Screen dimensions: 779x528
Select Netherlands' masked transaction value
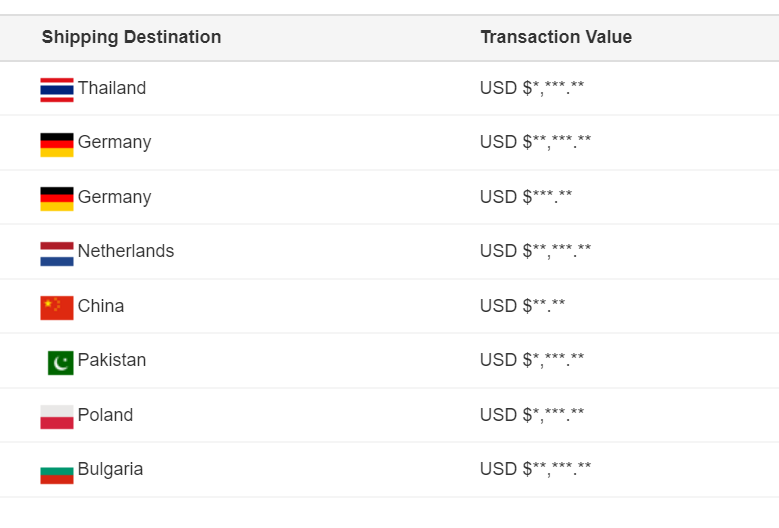tap(535, 251)
